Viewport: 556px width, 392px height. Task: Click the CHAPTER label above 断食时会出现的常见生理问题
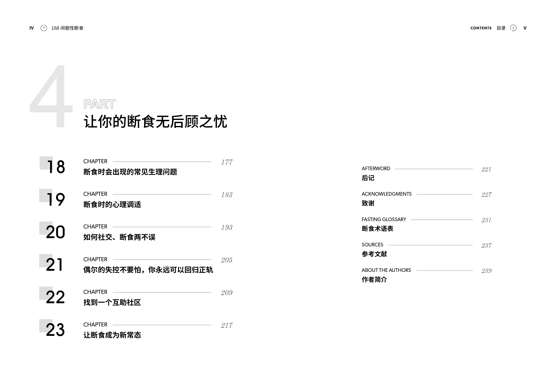click(95, 161)
